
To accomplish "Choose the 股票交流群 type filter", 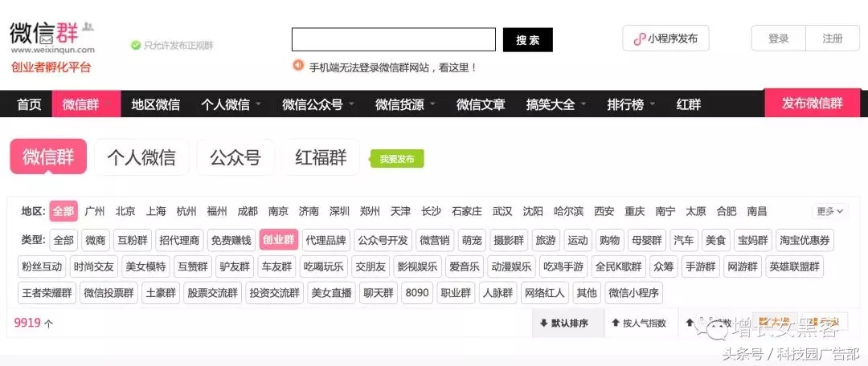I will click(212, 293).
